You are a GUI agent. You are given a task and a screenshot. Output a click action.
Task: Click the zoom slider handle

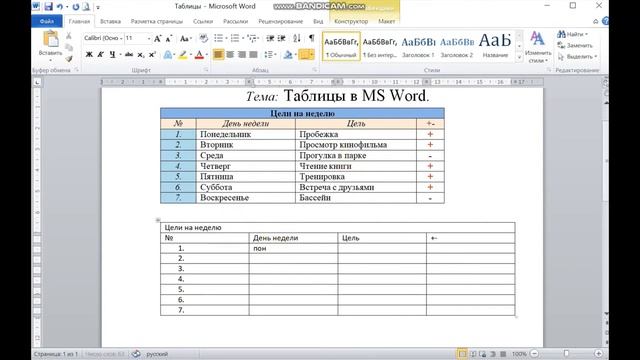pyautogui.click(x=566, y=354)
